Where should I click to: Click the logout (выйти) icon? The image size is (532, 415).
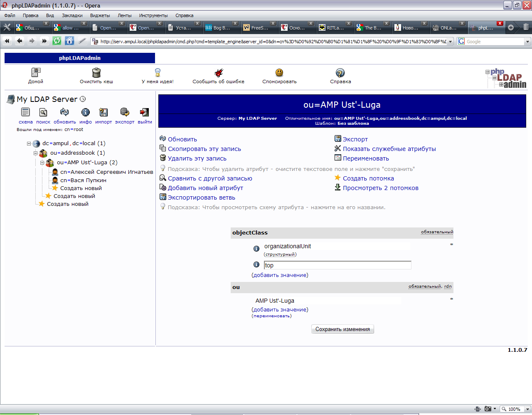144,112
